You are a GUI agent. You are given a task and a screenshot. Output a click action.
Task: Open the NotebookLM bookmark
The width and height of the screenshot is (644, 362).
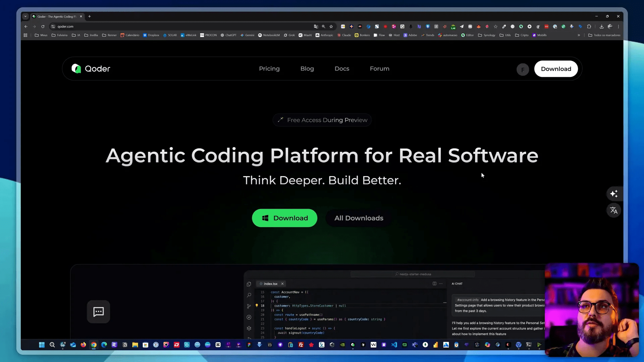[269, 35]
